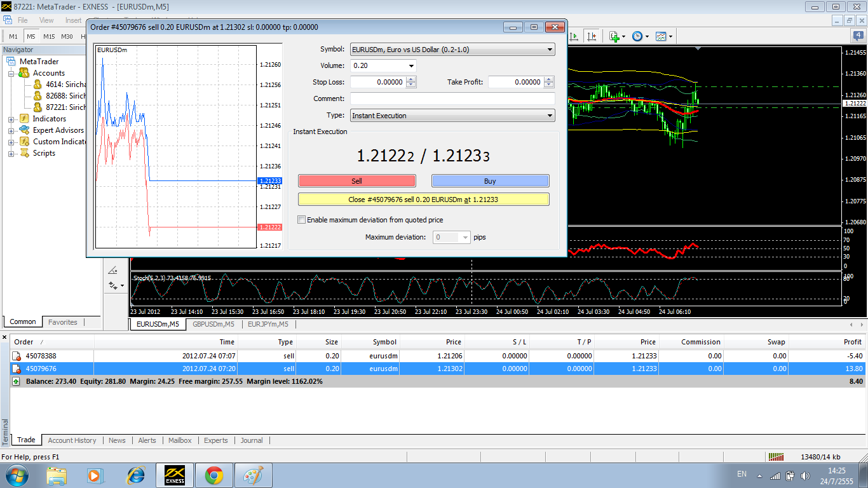The width and height of the screenshot is (868, 488).
Task: Open the templates dropdown arrow
Action: 670,36
